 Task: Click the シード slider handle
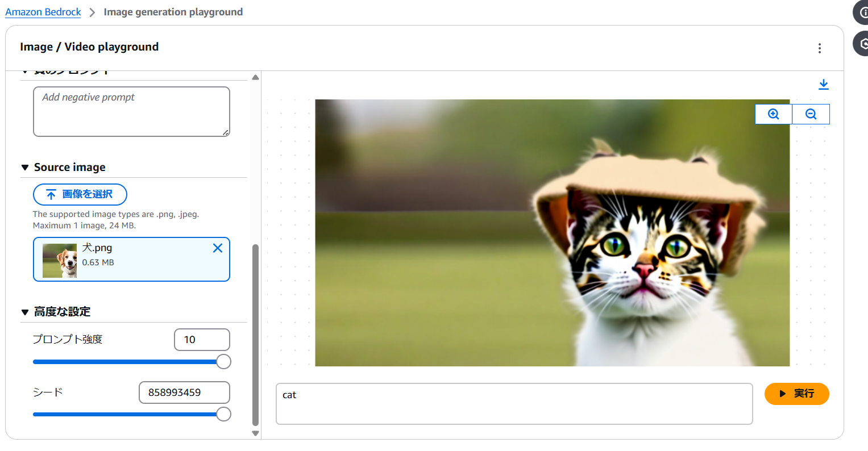pos(223,414)
